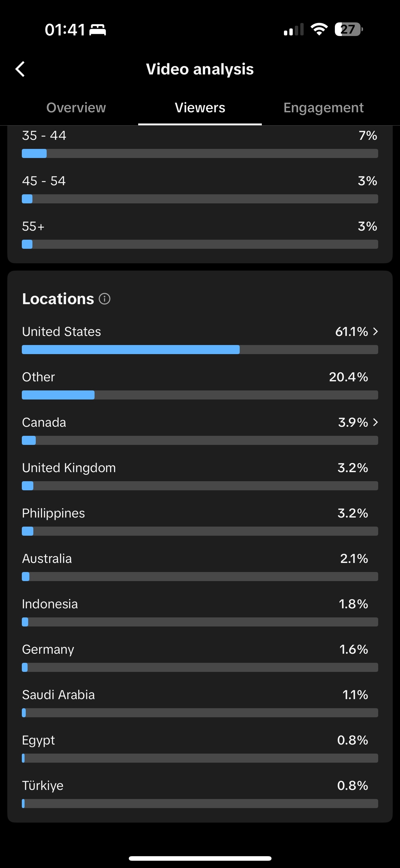Tap the United Kingdom row label
Image resolution: width=400 pixels, height=868 pixels.
(x=69, y=468)
